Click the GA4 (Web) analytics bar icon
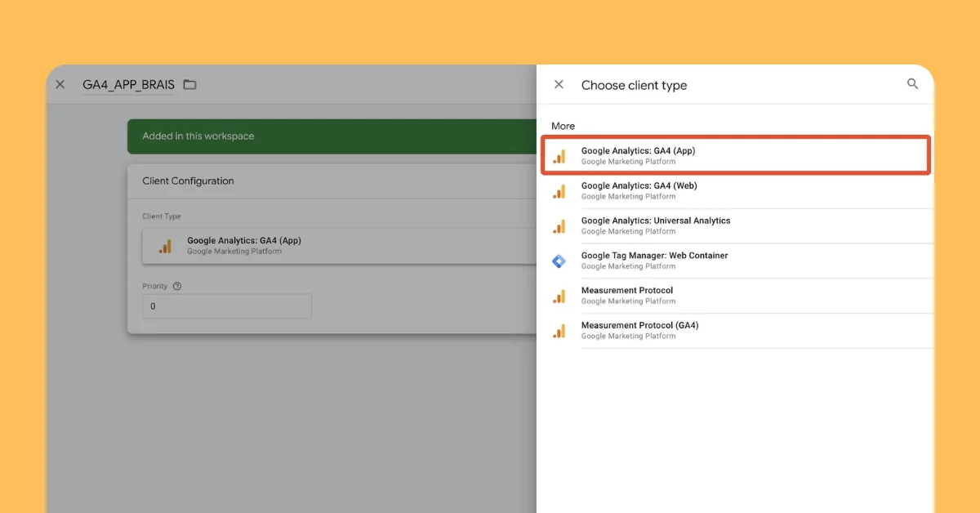980x513 pixels. point(559,191)
